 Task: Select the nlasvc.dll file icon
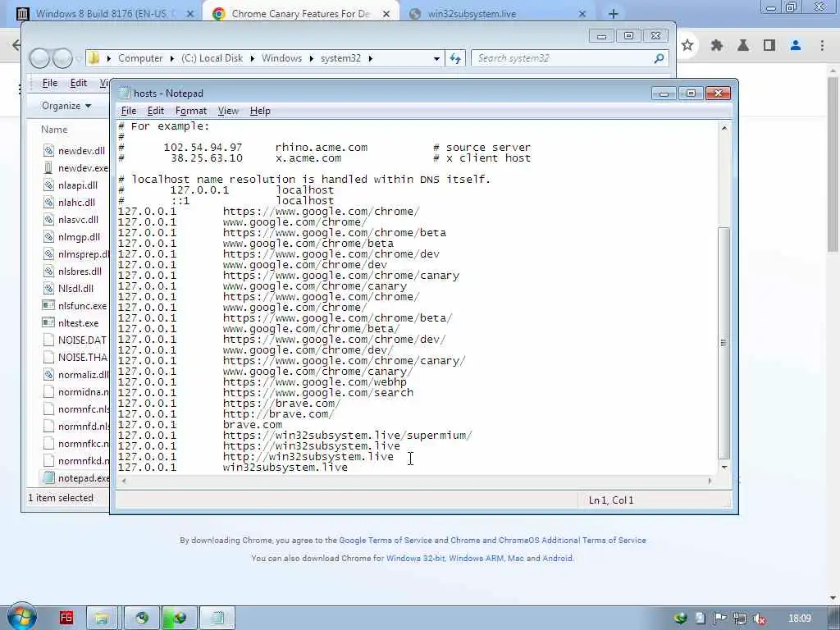[48, 219]
